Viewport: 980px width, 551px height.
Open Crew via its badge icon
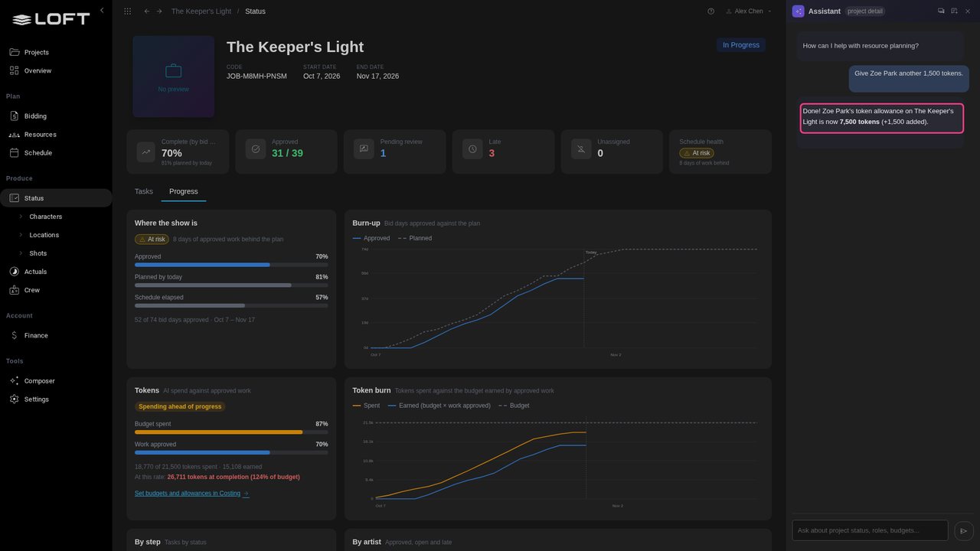pyautogui.click(x=15, y=290)
